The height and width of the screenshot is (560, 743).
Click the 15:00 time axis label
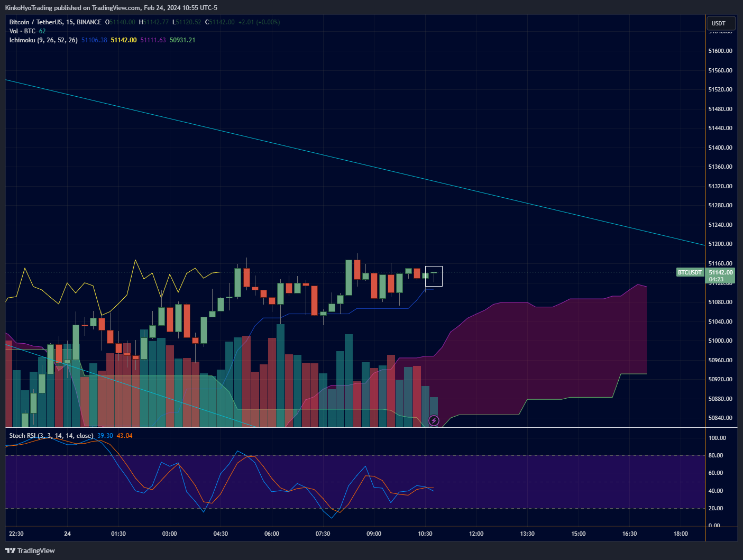(x=579, y=534)
